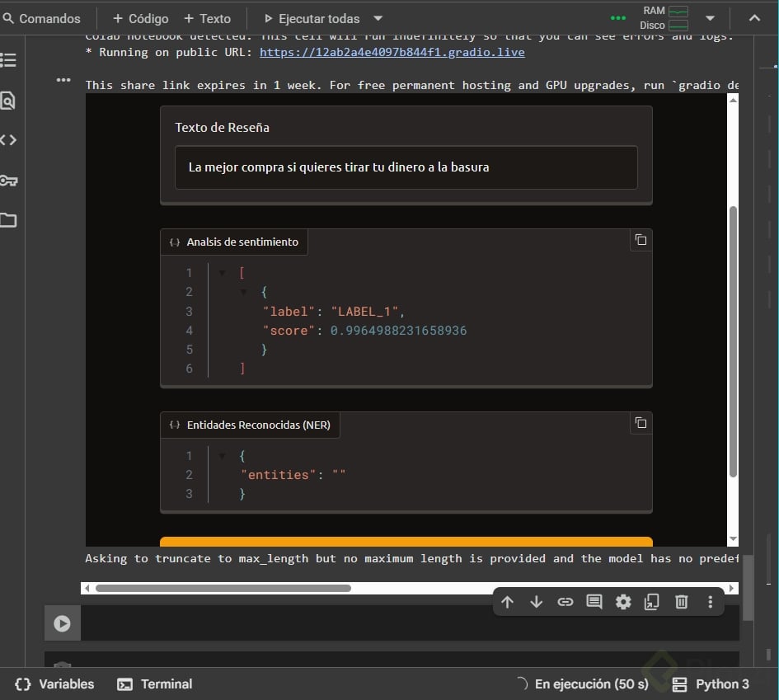The width and height of the screenshot is (779, 700).
Task: Open the Variables panel
Action: point(55,684)
